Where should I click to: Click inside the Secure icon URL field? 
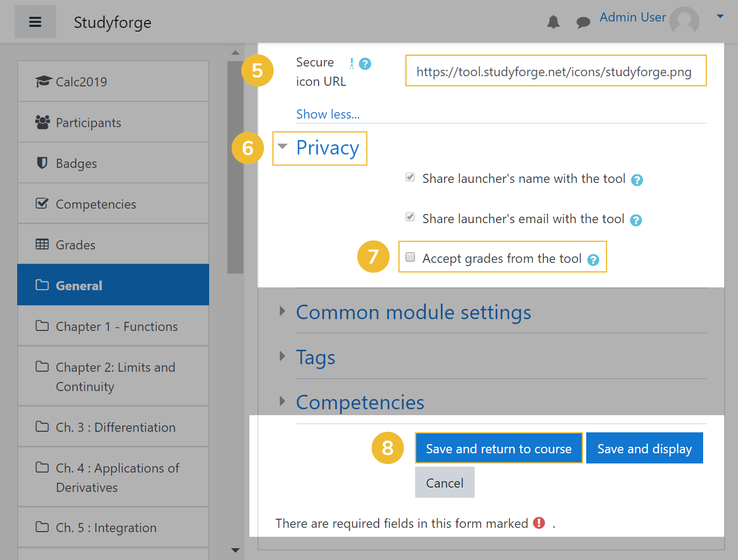pyautogui.click(x=556, y=70)
